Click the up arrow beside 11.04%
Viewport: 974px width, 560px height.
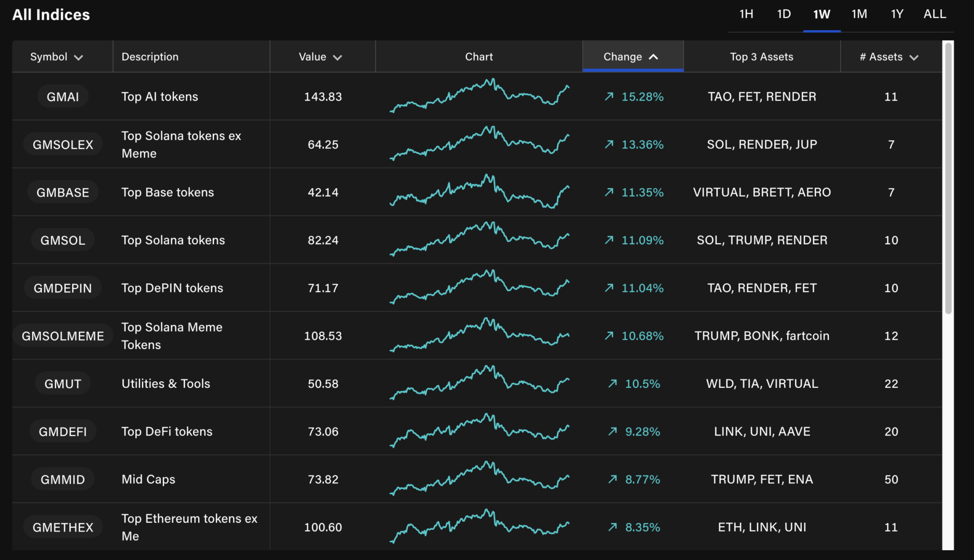[x=609, y=288]
